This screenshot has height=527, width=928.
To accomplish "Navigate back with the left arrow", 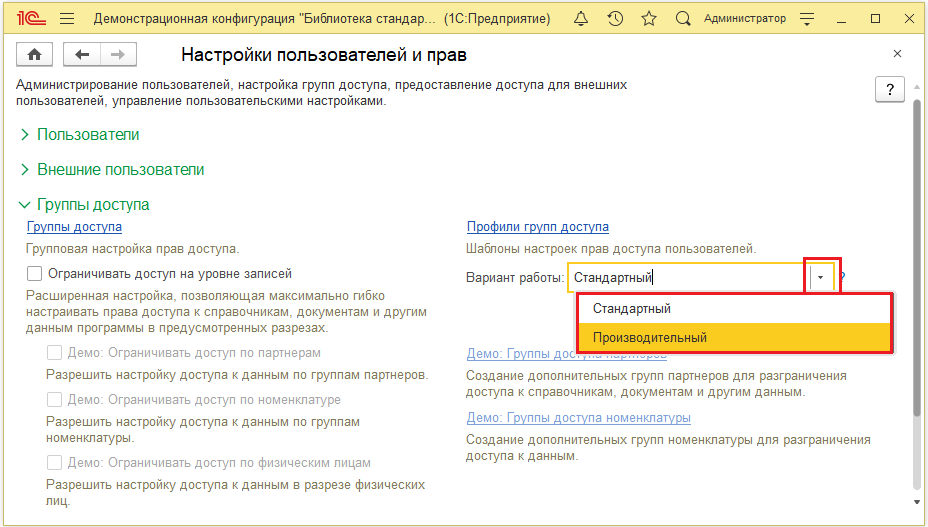I will (x=82, y=54).
